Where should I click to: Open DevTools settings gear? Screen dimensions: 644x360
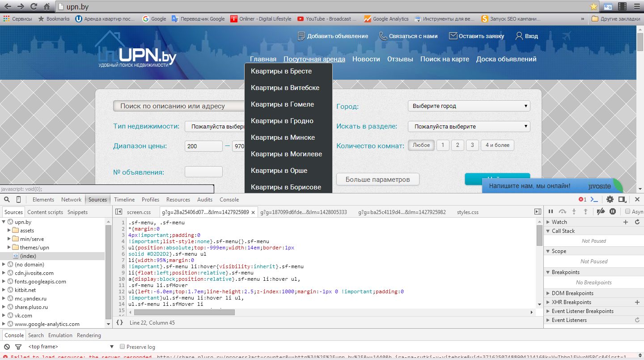point(610,199)
